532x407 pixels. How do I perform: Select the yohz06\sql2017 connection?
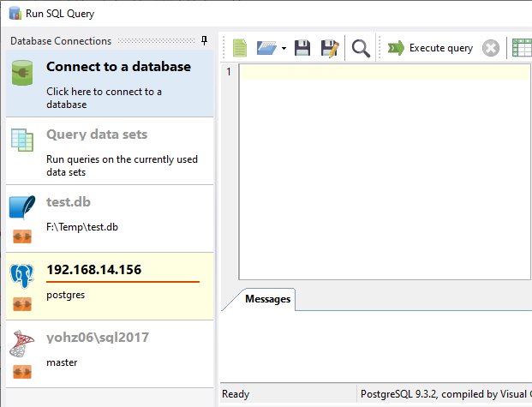[x=110, y=354]
